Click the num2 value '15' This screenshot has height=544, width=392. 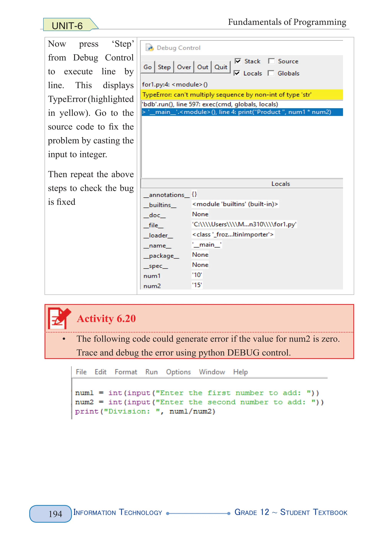tap(197, 285)
